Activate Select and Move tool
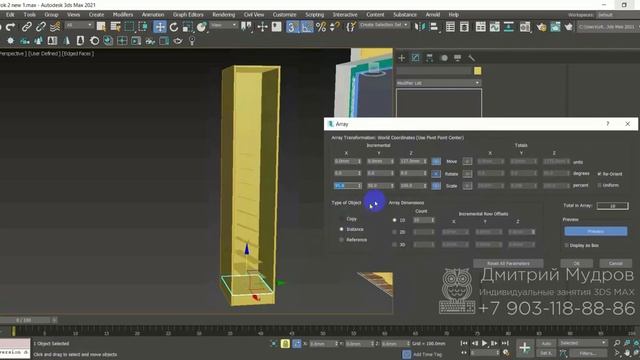This screenshot has width=640, height=360. 160,27
